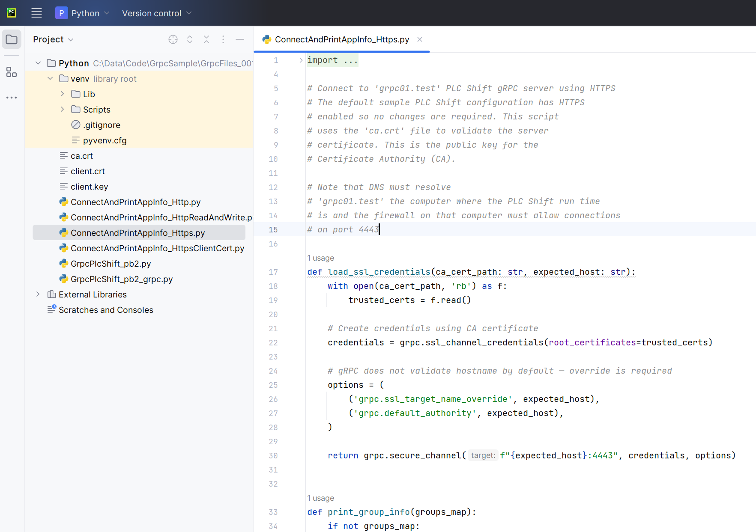Image resolution: width=756 pixels, height=532 pixels.
Task: Select ca.crt in project tree
Action: pyautogui.click(x=81, y=156)
